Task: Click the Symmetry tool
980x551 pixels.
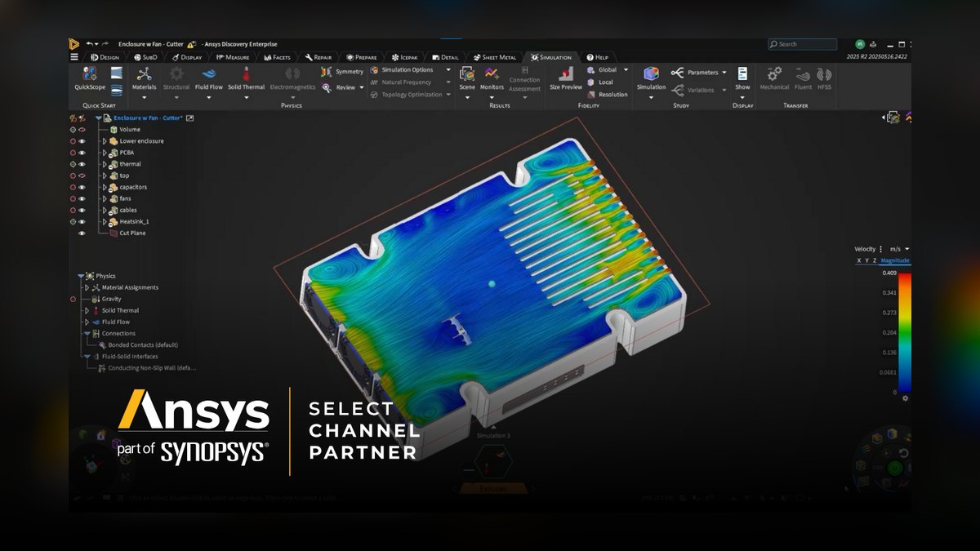Action: pos(343,72)
